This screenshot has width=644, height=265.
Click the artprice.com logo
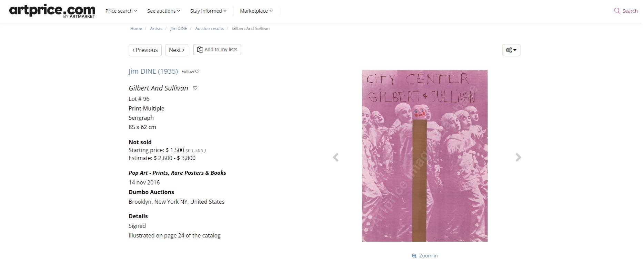pyautogui.click(x=52, y=11)
